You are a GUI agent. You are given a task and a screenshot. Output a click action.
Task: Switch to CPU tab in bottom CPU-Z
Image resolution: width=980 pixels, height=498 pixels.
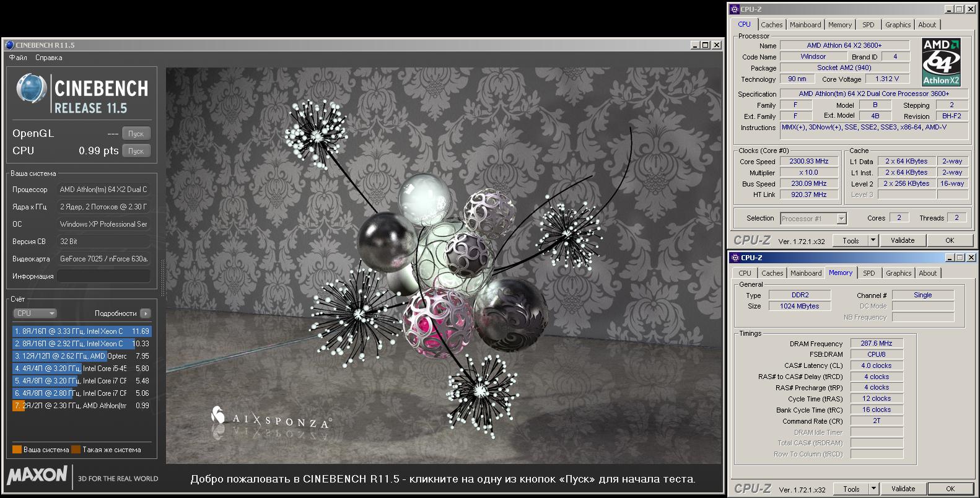[745, 273]
